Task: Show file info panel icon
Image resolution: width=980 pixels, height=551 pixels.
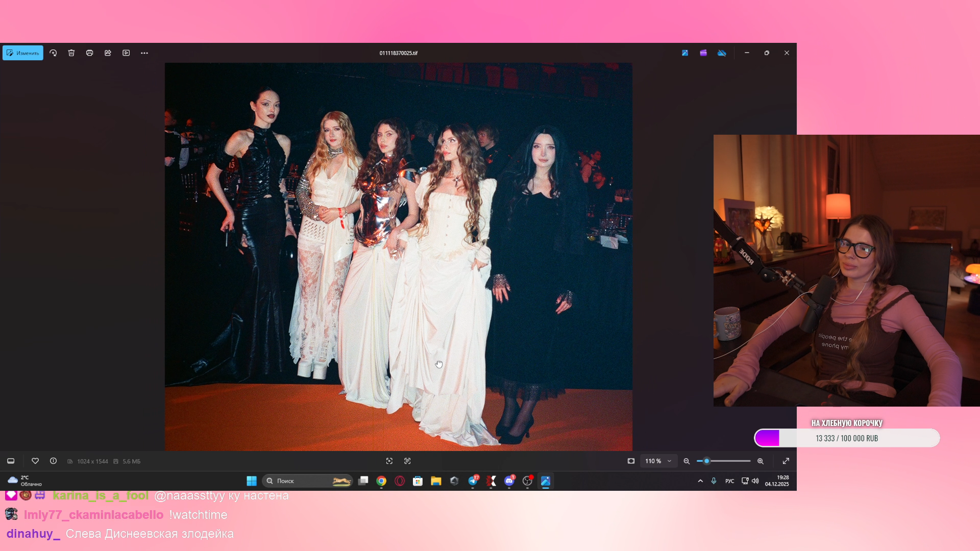Action: click(x=53, y=461)
